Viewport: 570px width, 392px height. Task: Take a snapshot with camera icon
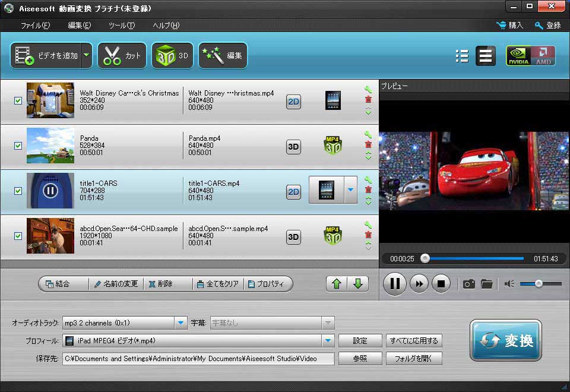pos(469,284)
